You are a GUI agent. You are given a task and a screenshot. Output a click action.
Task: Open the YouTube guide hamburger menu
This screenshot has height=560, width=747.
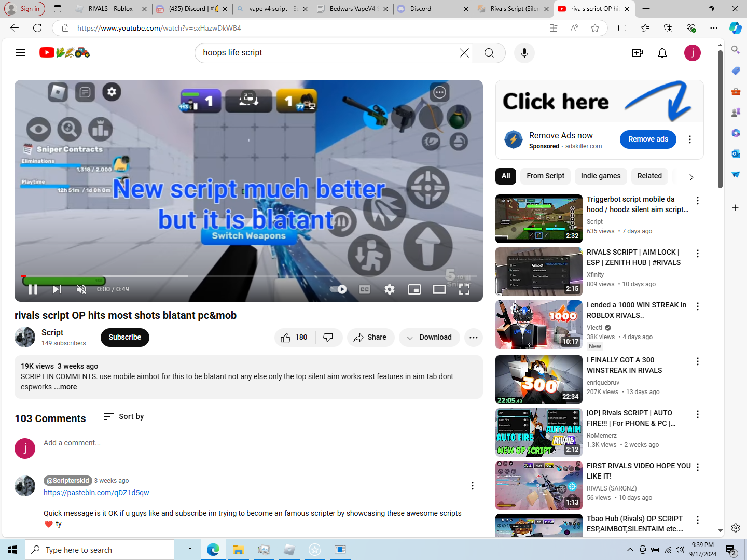click(21, 52)
